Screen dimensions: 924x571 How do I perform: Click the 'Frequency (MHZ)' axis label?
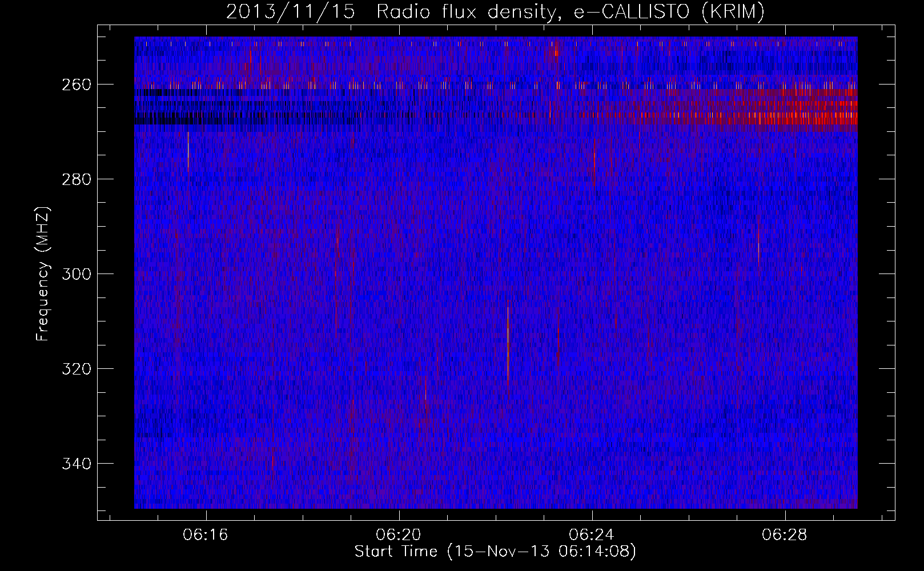click(x=43, y=274)
